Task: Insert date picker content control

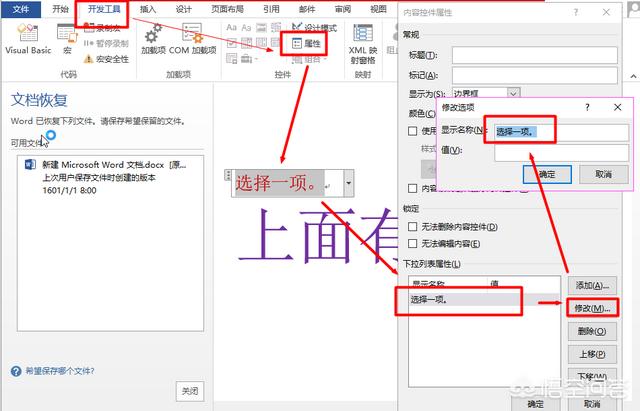Action: [x=276, y=43]
